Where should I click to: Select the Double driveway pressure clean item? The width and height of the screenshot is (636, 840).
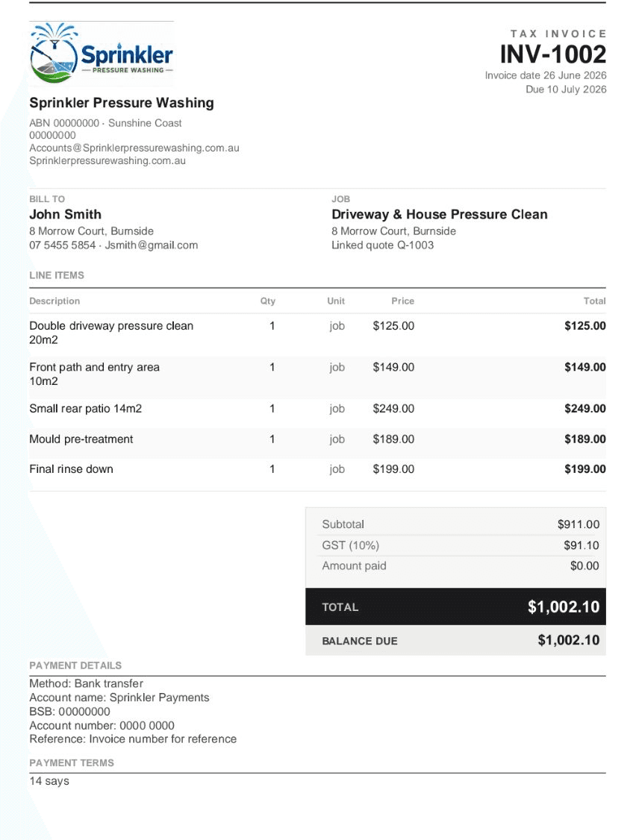click(x=111, y=333)
